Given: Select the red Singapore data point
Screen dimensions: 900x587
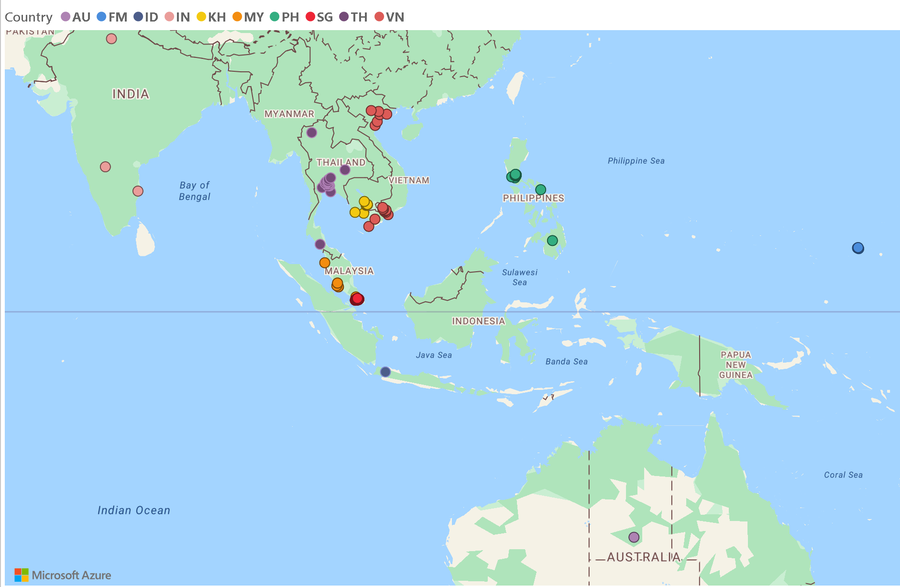Looking at the screenshot, I should [x=357, y=298].
